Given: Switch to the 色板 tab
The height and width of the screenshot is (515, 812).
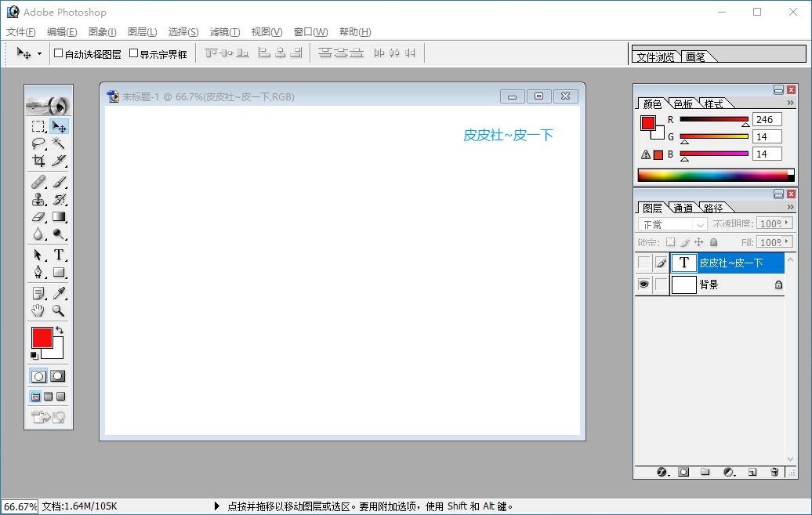Looking at the screenshot, I should click(x=683, y=103).
